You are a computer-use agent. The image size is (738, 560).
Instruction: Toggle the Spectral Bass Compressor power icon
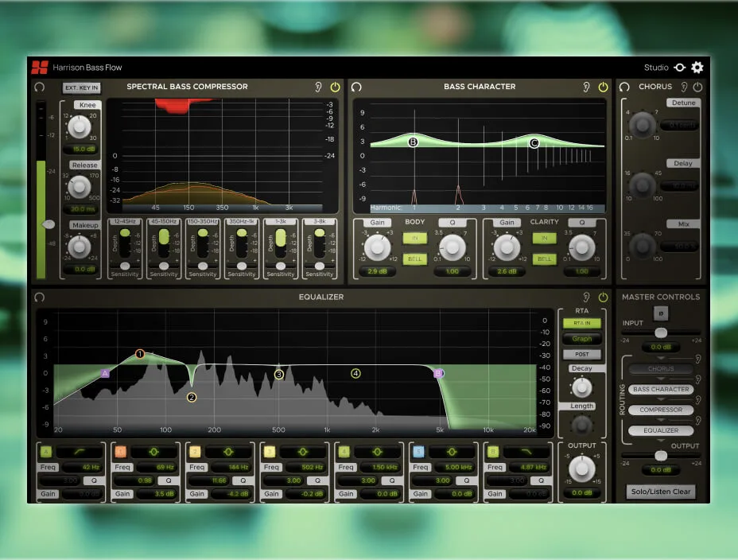pyautogui.click(x=335, y=87)
